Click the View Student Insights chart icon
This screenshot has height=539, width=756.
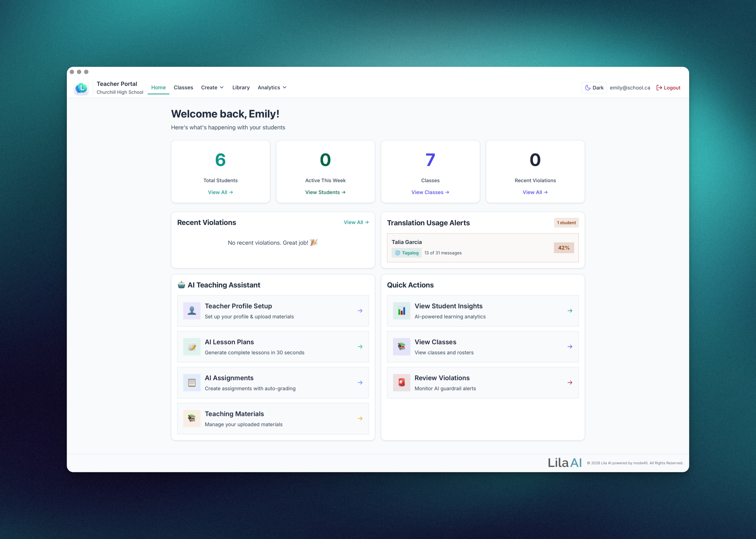(402, 311)
